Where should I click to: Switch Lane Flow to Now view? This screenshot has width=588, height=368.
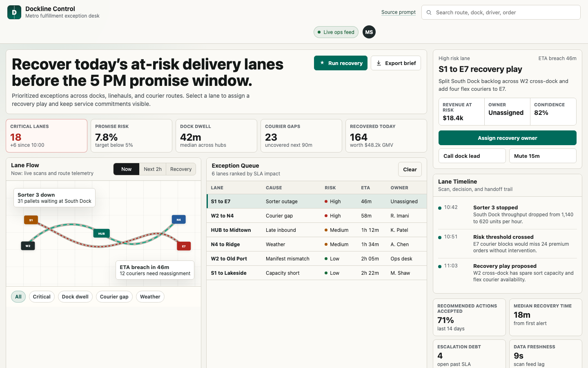[x=127, y=169]
